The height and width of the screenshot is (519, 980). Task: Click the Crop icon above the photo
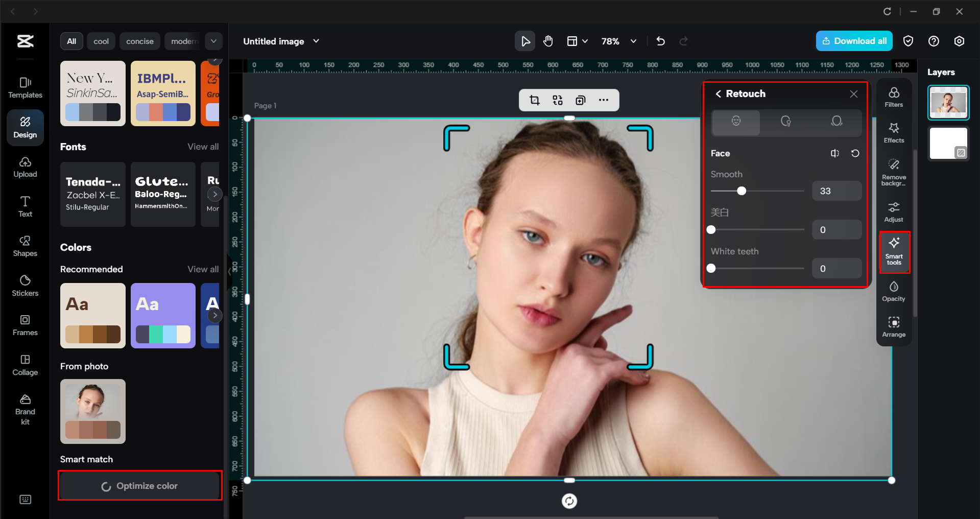coord(534,100)
